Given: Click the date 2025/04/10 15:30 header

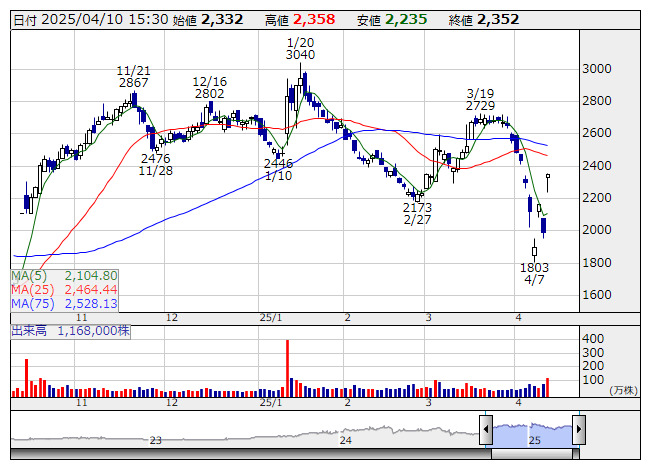Looking at the screenshot, I should click(x=91, y=20).
